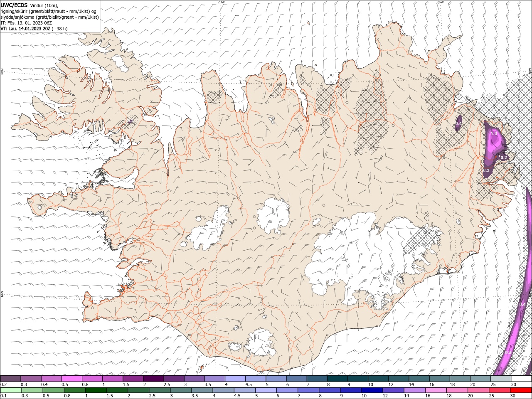
Task: Pick the darkest purple upper swatch starting at 2
Action: pyautogui.click(x=153, y=378)
